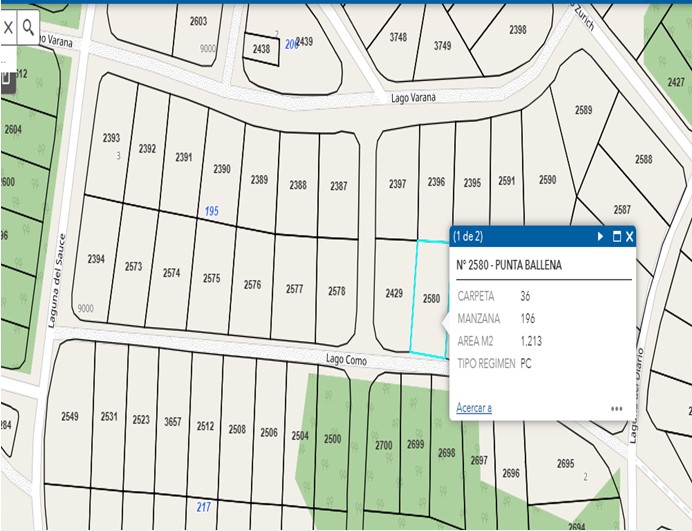Viewport: 692px width, 531px height.
Task: Show next feature in popup
Action: click(x=600, y=237)
